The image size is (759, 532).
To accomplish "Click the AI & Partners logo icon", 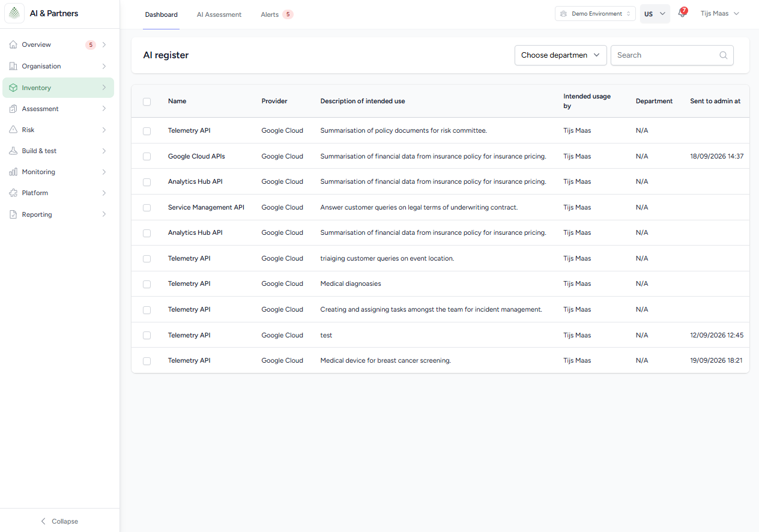I will pyautogui.click(x=14, y=13).
